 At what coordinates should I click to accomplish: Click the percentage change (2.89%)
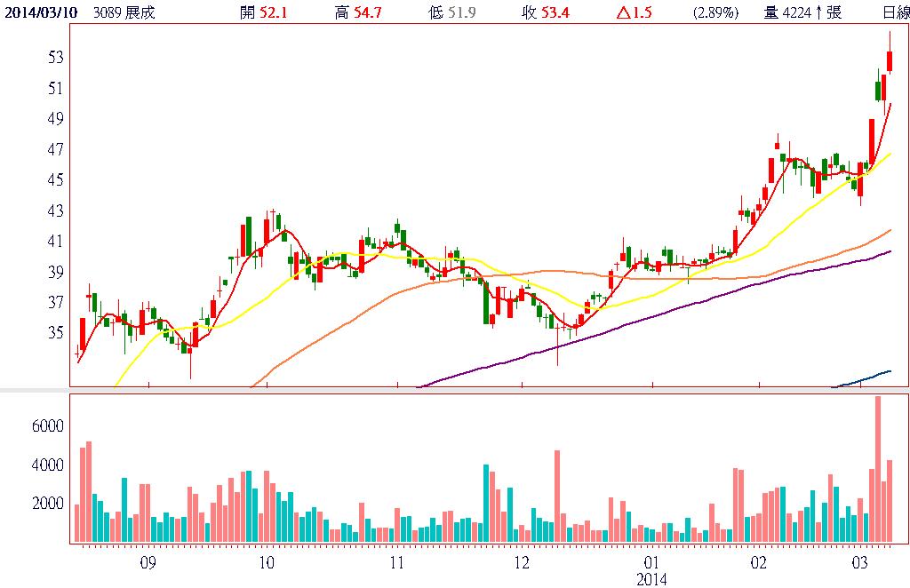pyautogui.click(x=716, y=12)
